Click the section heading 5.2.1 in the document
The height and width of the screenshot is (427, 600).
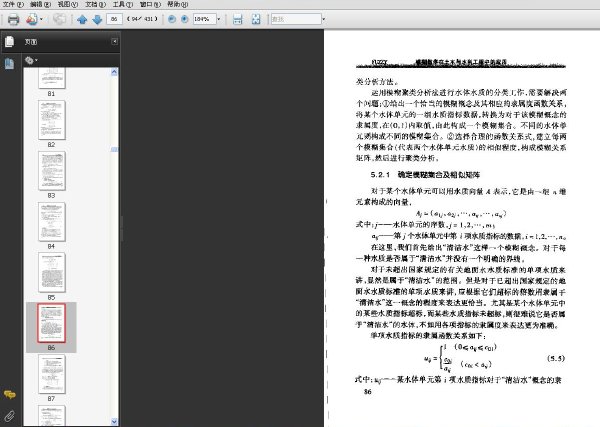[x=425, y=175]
